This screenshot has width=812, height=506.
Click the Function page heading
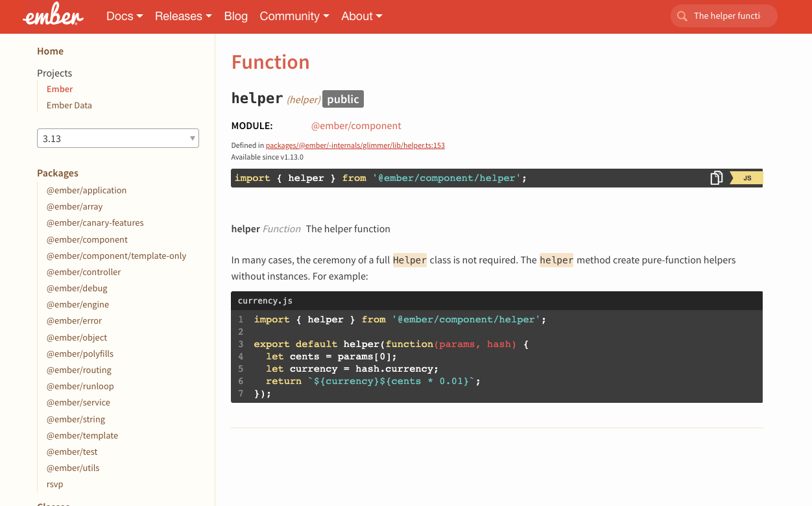click(x=270, y=62)
